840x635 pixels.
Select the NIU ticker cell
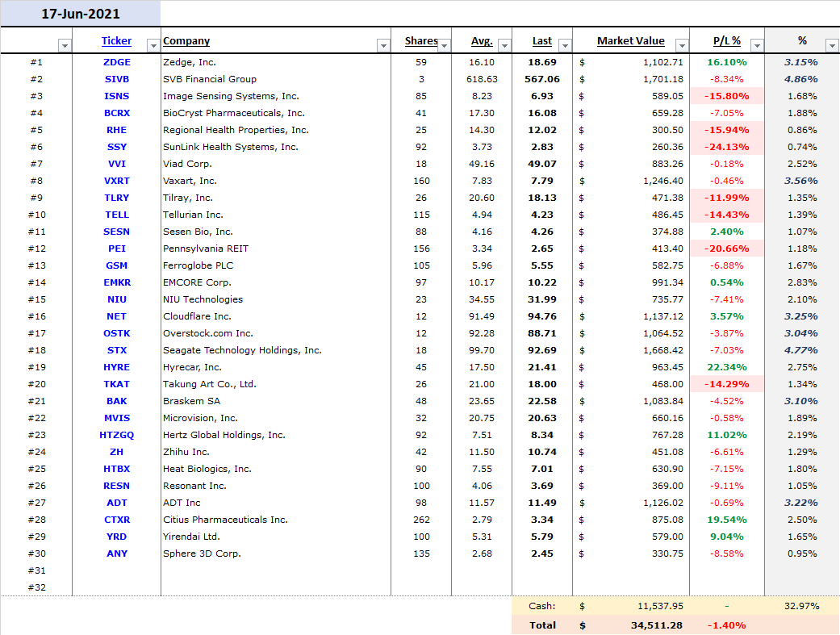tap(117, 299)
